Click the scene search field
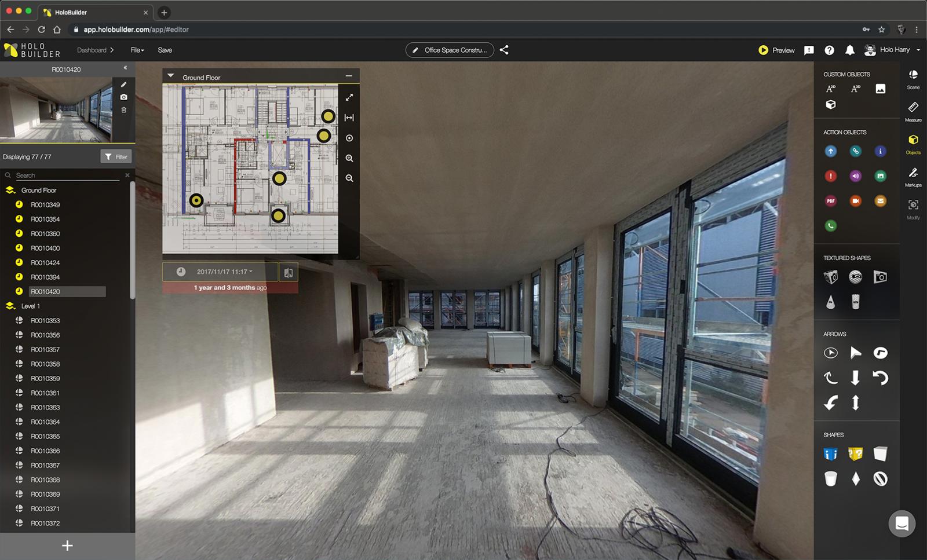 click(67, 175)
